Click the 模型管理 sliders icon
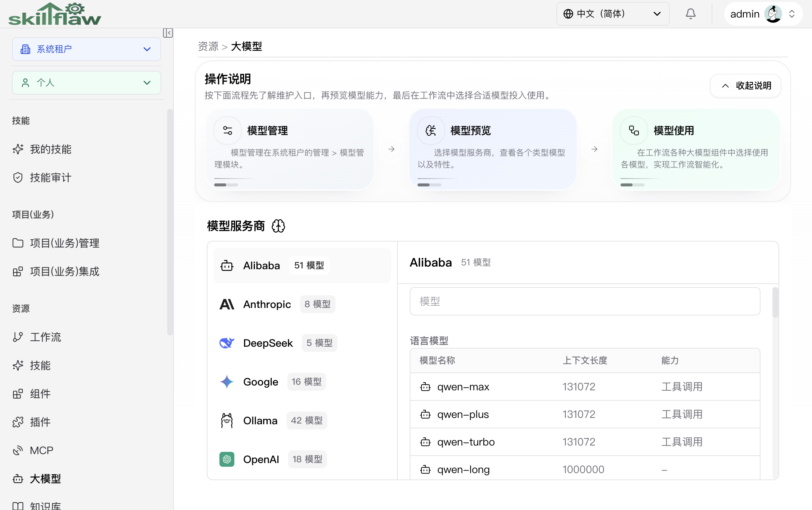 228,130
